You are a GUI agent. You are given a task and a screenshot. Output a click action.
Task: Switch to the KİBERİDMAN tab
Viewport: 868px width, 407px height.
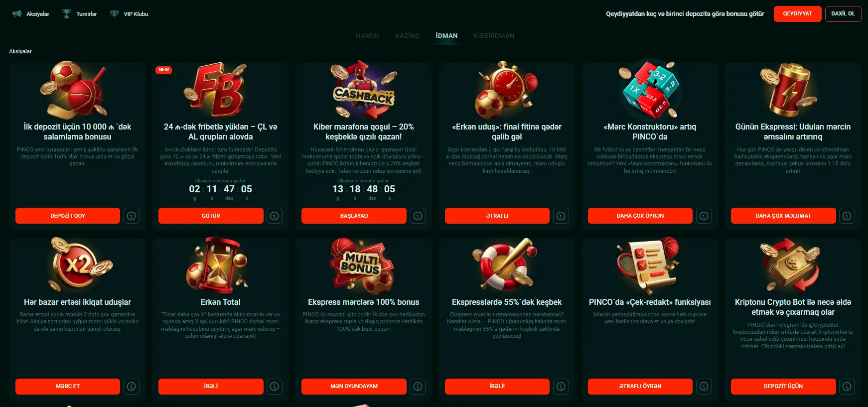[494, 36]
